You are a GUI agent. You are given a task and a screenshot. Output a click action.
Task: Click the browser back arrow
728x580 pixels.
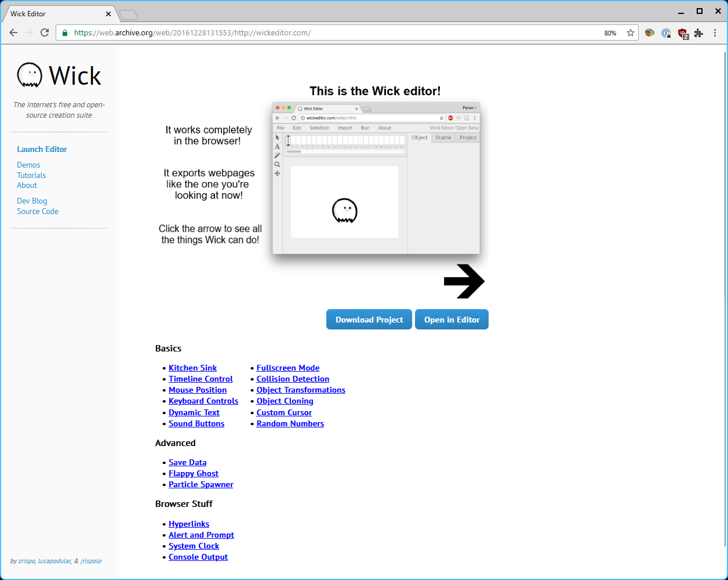pos(14,33)
